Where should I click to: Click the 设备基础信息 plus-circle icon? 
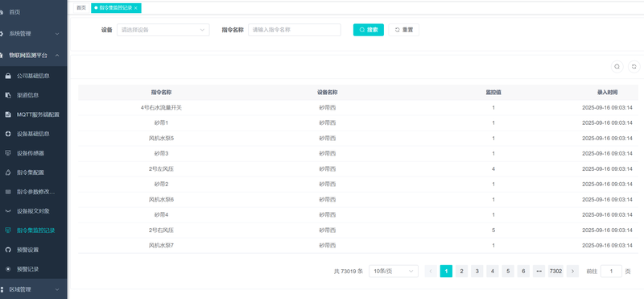[8, 134]
